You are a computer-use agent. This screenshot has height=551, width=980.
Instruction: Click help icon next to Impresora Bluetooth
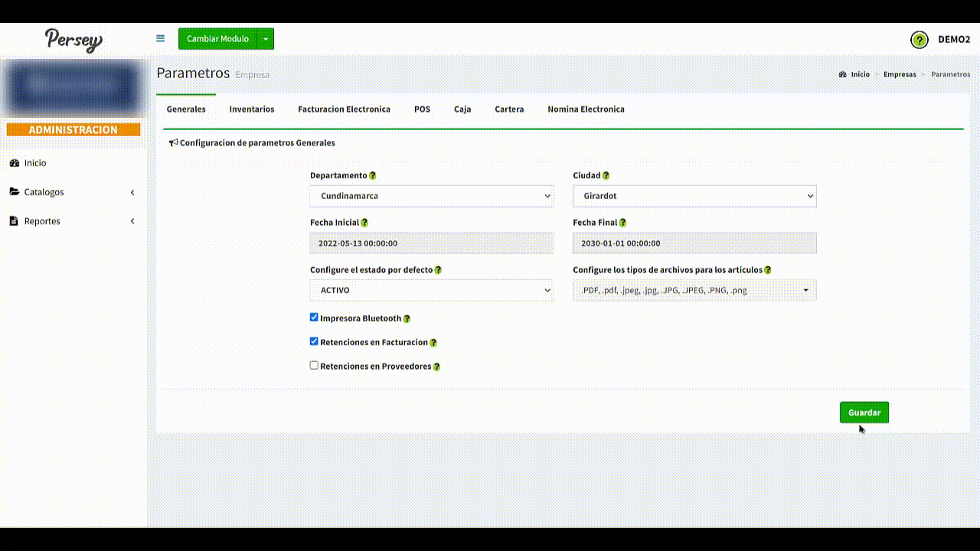[x=407, y=318]
